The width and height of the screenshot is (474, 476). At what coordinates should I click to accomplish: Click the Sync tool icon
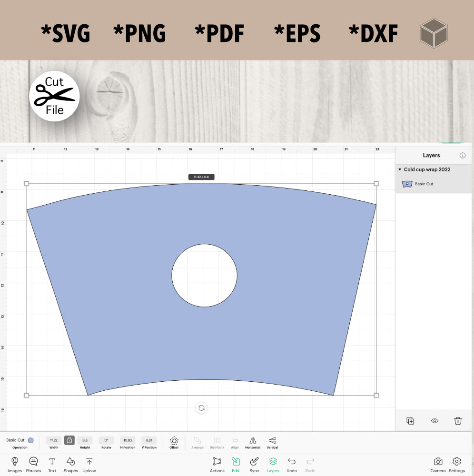(x=254, y=462)
